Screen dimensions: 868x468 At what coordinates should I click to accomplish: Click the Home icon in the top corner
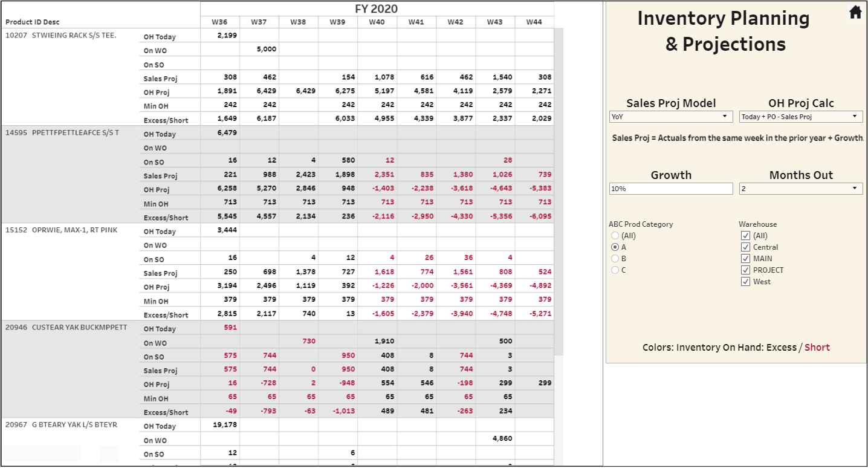point(855,12)
